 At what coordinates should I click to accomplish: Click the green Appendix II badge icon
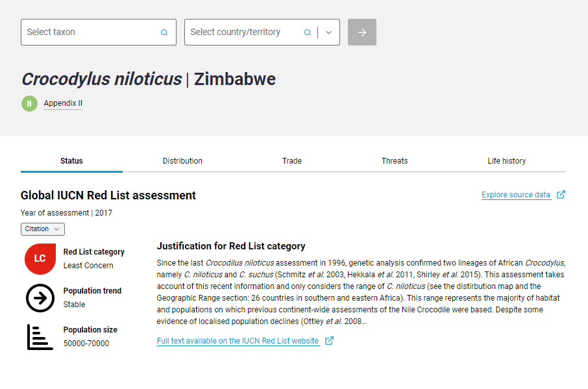point(29,103)
